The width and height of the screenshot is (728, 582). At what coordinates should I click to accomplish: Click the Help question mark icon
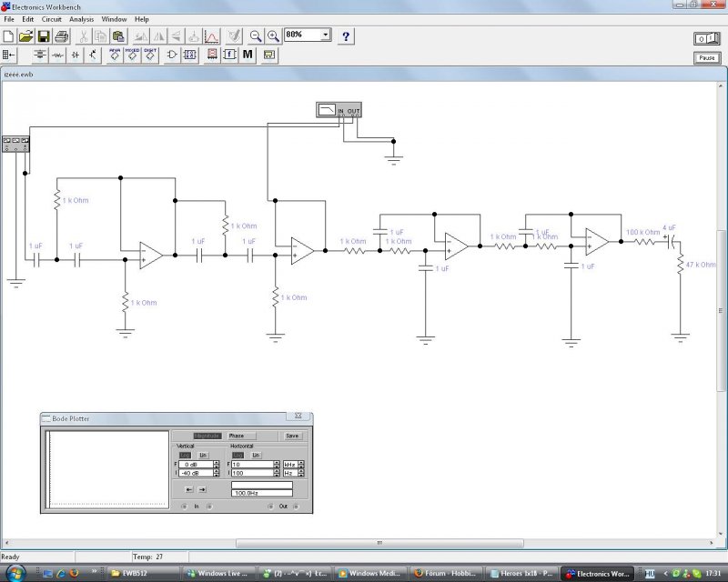click(346, 35)
